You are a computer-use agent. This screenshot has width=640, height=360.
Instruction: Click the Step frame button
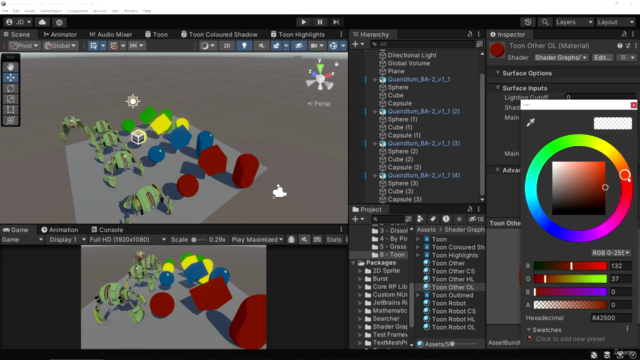(336, 22)
